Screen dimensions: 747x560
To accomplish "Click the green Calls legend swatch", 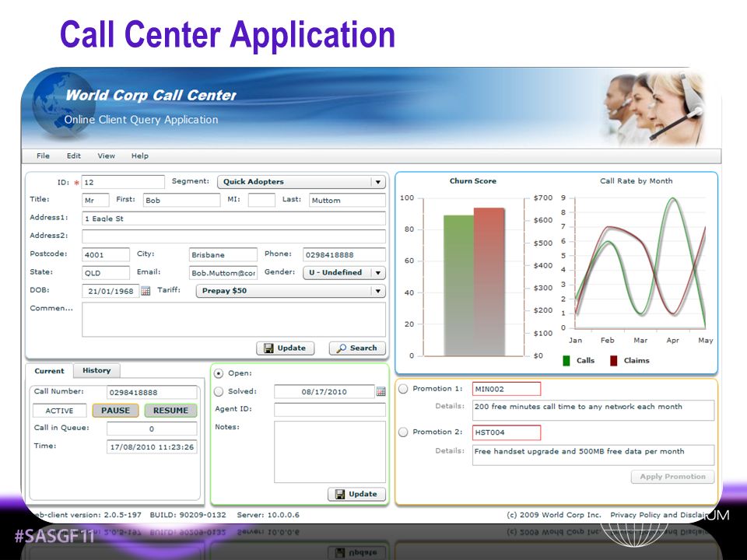I will click(566, 361).
